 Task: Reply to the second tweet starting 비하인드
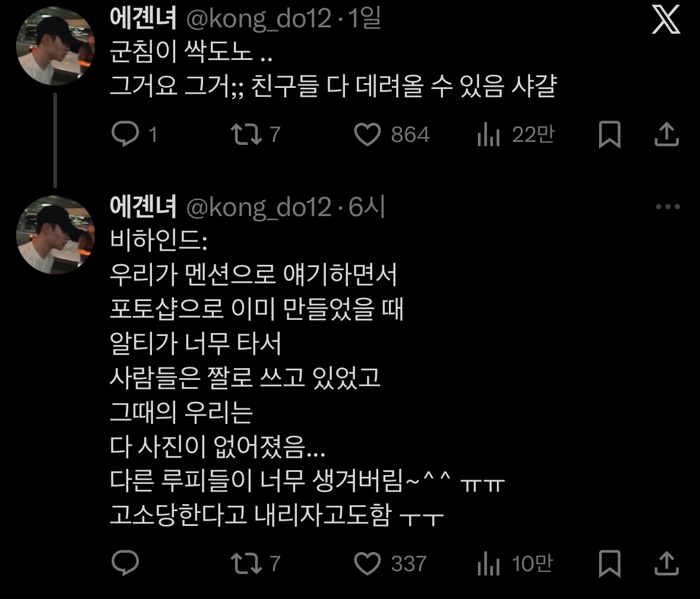(125, 562)
